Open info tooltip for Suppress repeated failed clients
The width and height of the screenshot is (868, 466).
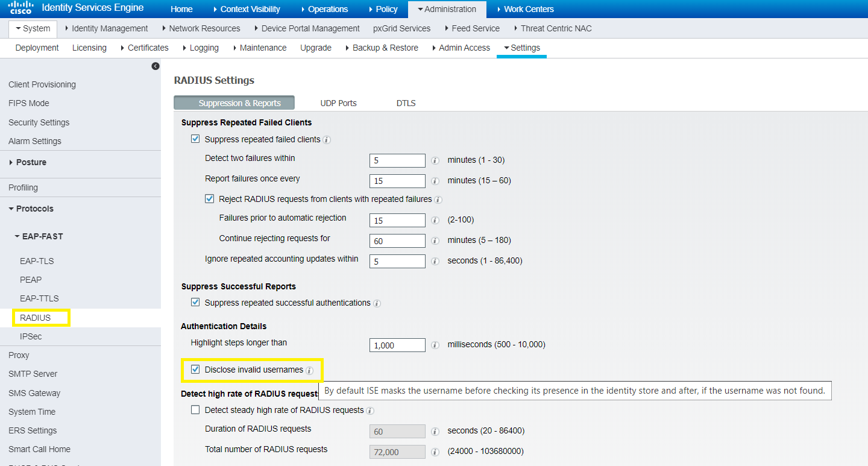(326, 139)
